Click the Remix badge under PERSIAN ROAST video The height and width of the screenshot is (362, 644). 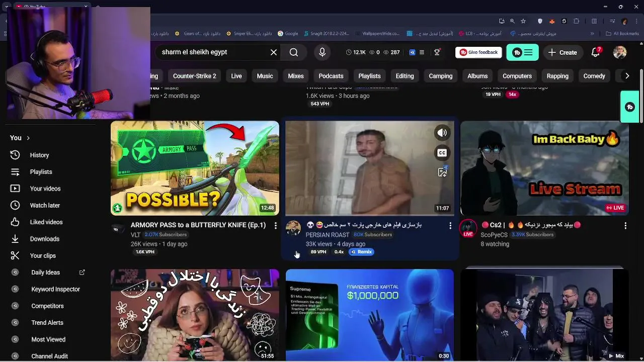tap(362, 252)
